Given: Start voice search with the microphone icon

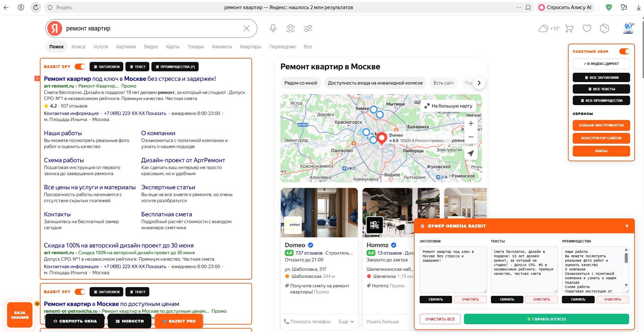Looking at the screenshot, I should (273, 28).
